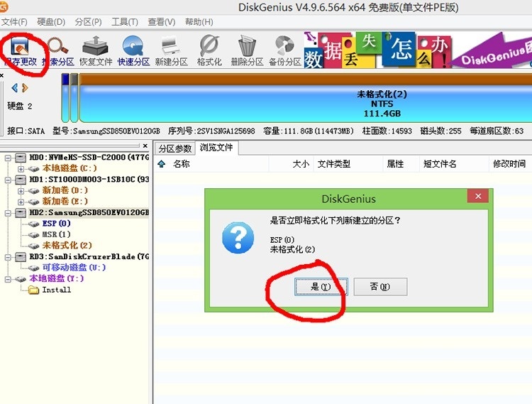Click Delete Partition (删除分区) trash icon
The width and height of the screenshot is (532, 404).
(247, 51)
